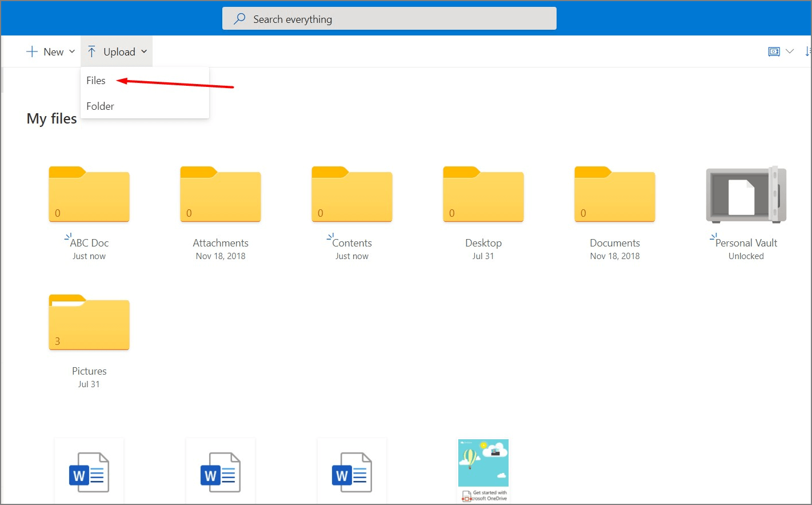Image resolution: width=812 pixels, height=505 pixels.
Task: Open the Personal Vault icon in the toolbar
Action: [x=773, y=51]
